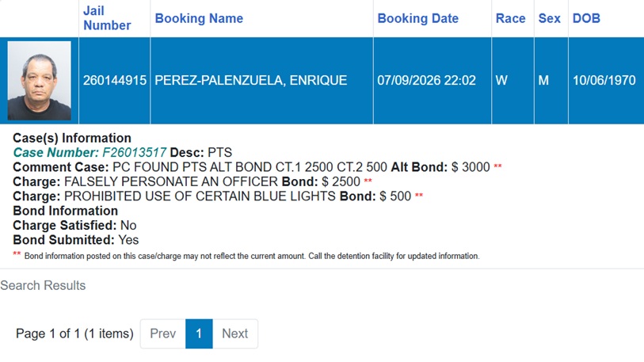Go to the Next results page

(235, 333)
